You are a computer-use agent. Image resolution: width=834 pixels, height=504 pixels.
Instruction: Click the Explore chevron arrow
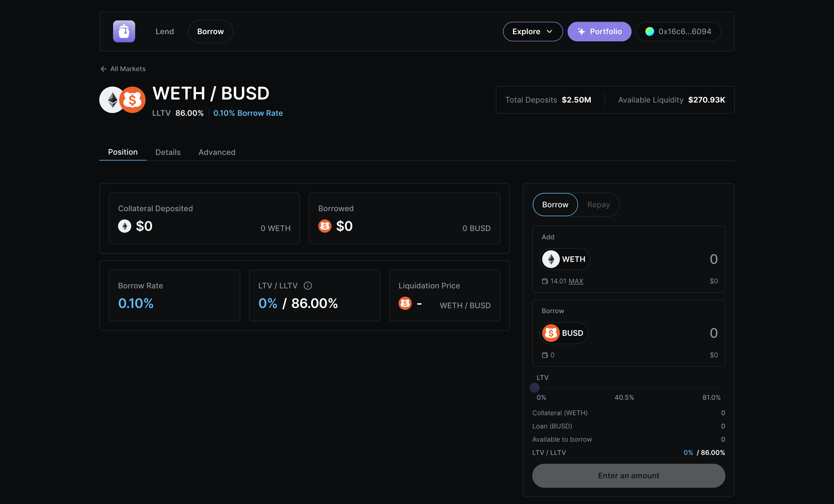[549, 31]
